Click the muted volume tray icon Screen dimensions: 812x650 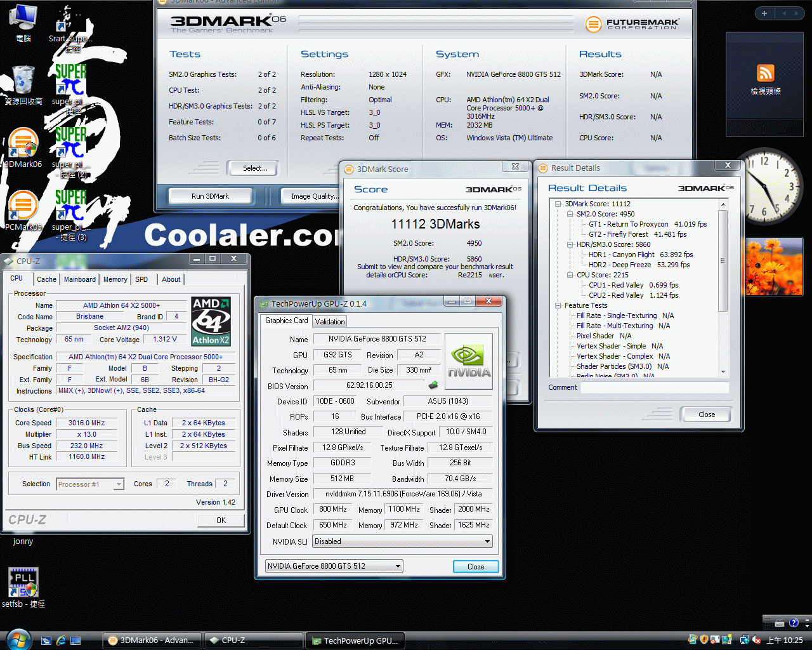(756, 640)
